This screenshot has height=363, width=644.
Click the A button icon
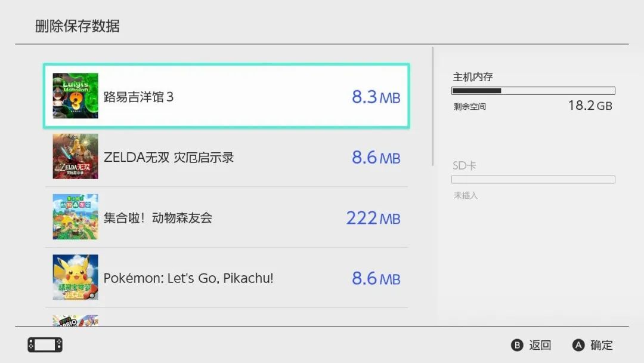coord(578,345)
